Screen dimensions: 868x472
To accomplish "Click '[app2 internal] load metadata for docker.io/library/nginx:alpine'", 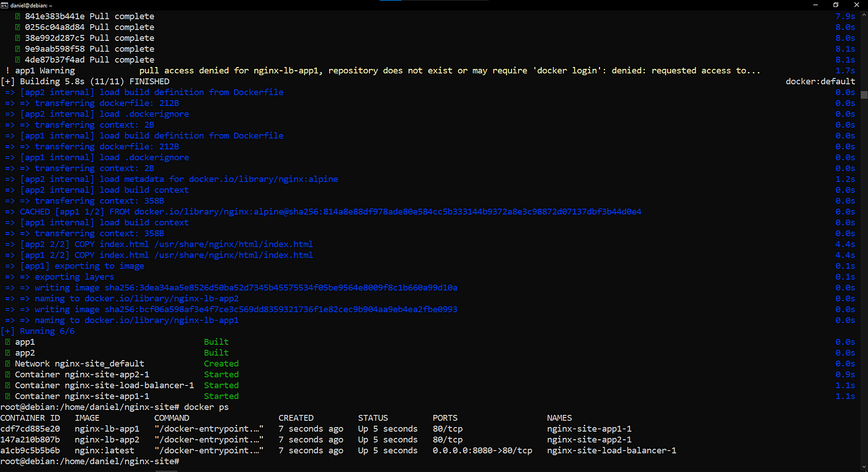I will point(172,179).
